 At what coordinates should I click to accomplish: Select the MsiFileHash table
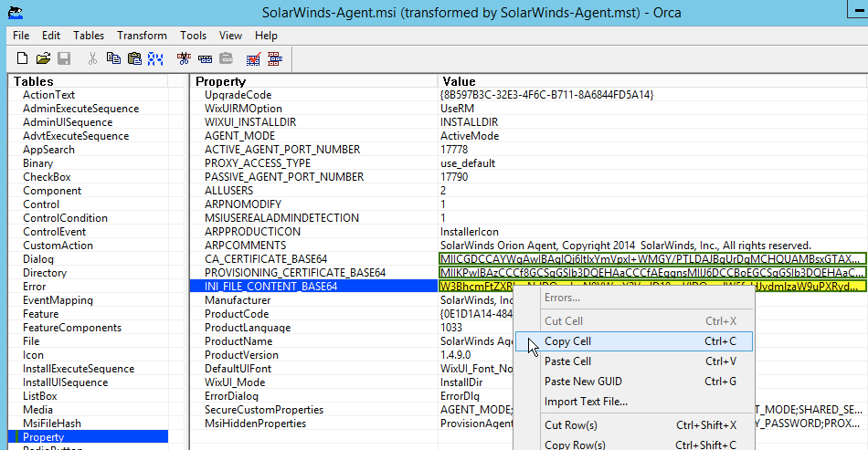click(52, 424)
